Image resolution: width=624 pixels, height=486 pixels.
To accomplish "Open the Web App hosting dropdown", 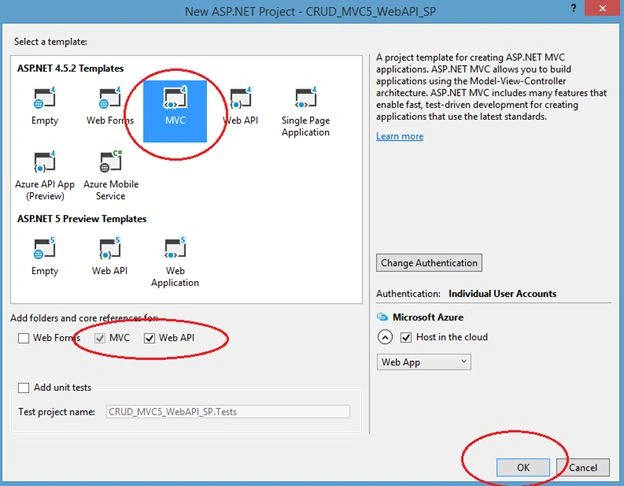I will coord(424,362).
